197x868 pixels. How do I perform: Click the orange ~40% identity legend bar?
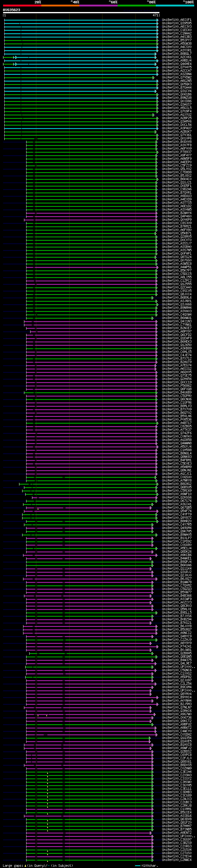point(60,6)
